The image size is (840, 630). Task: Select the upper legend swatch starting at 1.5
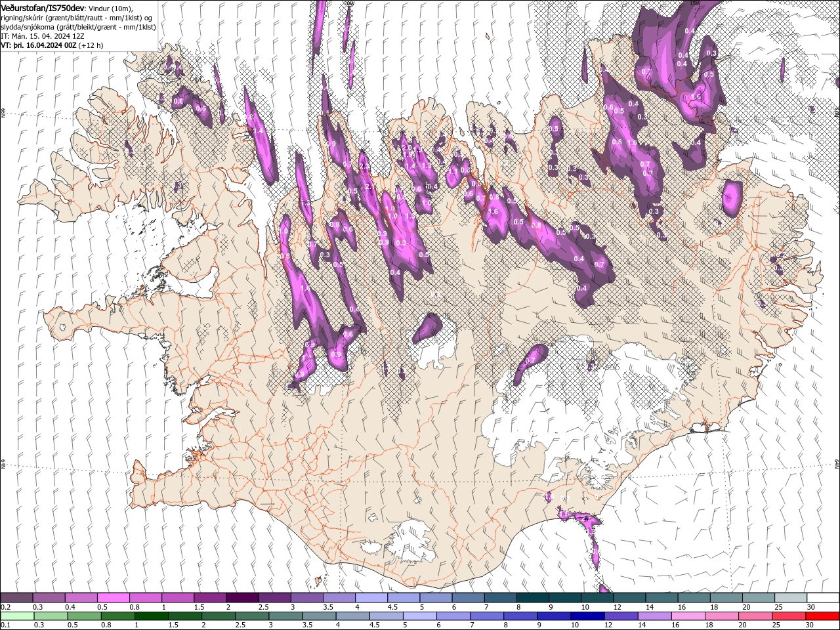(x=210, y=598)
